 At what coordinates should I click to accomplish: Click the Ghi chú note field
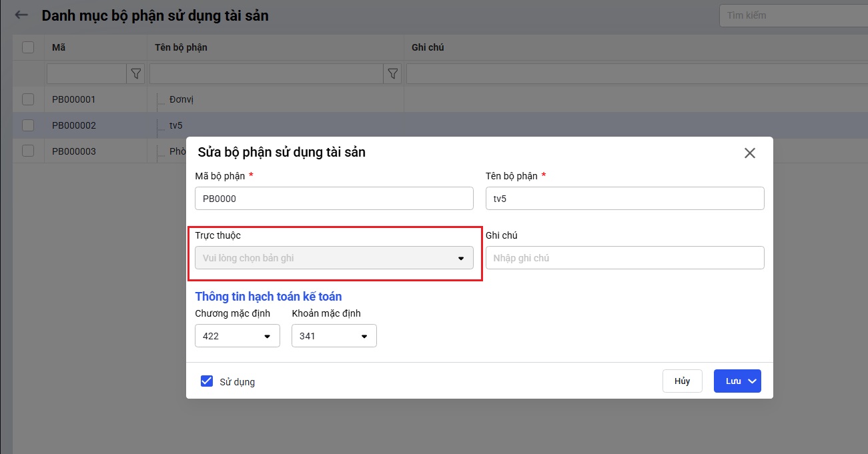pyautogui.click(x=624, y=258)
